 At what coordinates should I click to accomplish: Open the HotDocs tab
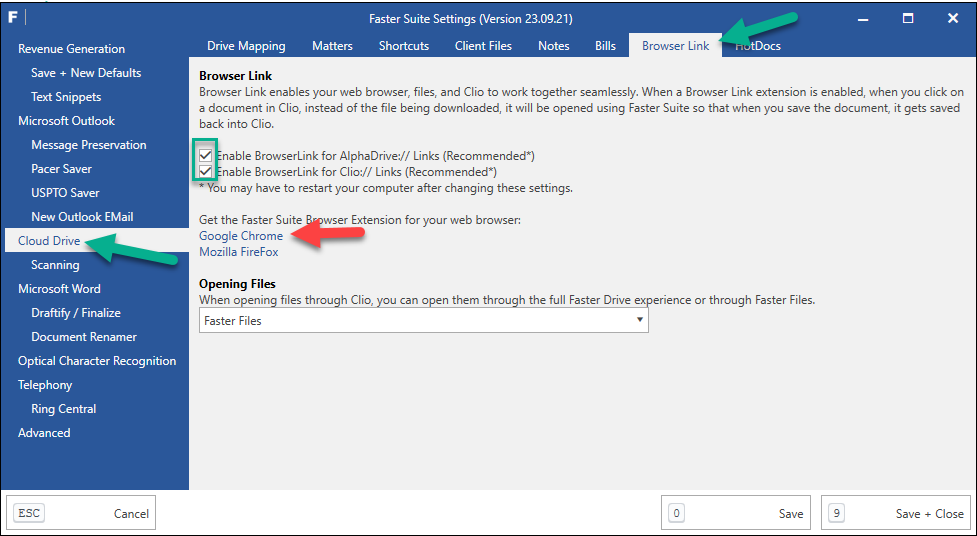point(758,45)
